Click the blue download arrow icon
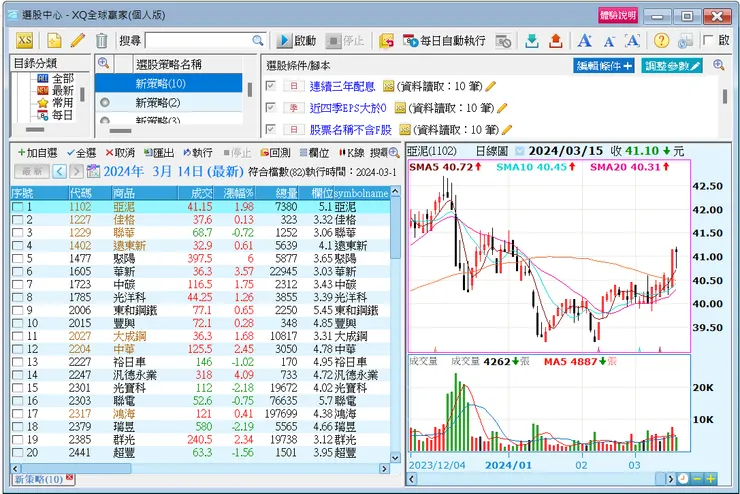 (532, 41)
